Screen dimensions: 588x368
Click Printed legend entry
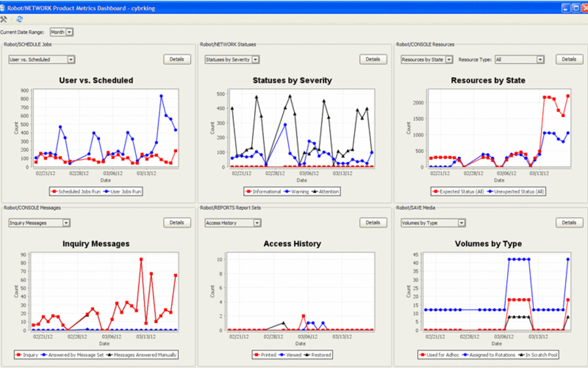coord(265,355)
